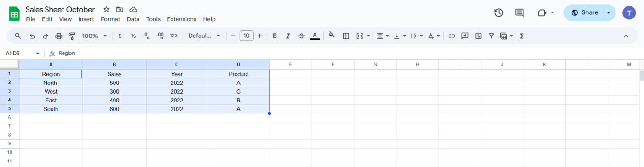Screen dimensions: 644x167
Task: Toggle bold formatting
Action: click(275, 36)
